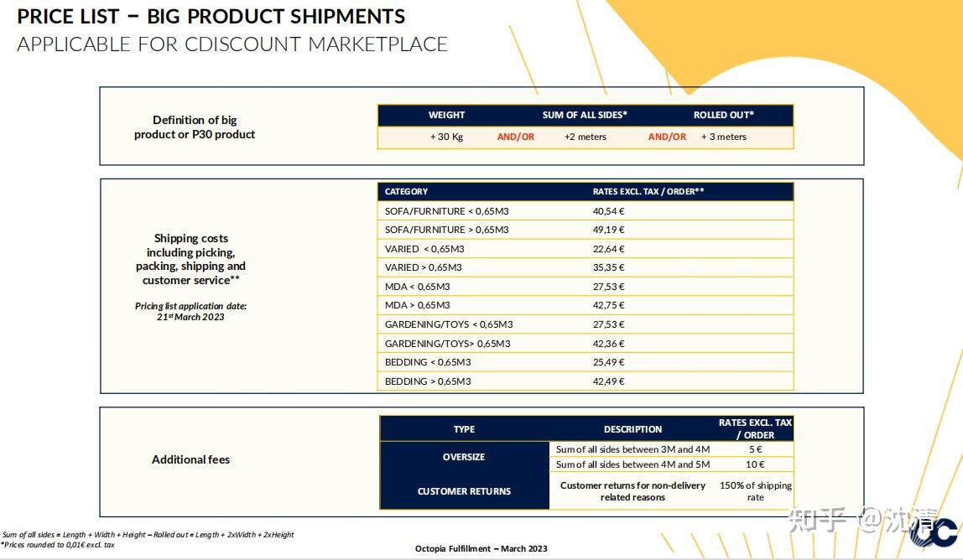The height and width of the screenshot is (560, 963).
Task: Click the 150% of shipping rate cell
Action: 755,491
